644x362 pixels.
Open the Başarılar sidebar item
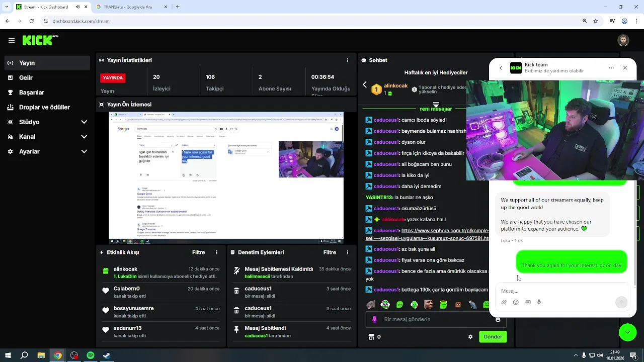tap(48, 93)
